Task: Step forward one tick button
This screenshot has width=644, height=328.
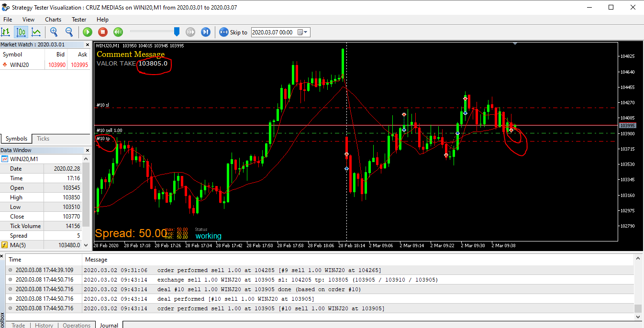Action: click(x=206, y=32)
